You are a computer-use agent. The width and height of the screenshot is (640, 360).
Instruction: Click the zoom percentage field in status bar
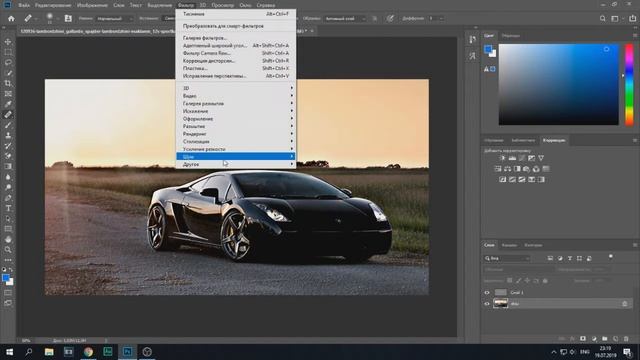pyautogui.click(x=26, y=340)
